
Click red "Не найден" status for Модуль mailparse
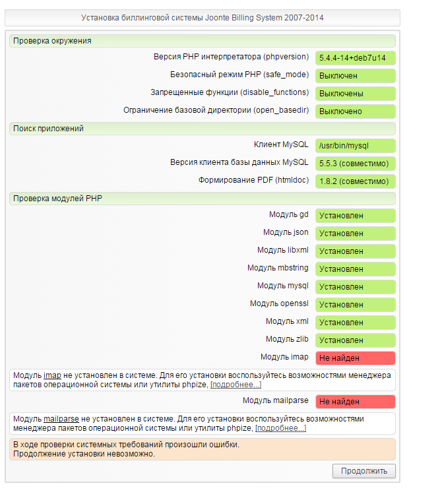tap(355, 402)
